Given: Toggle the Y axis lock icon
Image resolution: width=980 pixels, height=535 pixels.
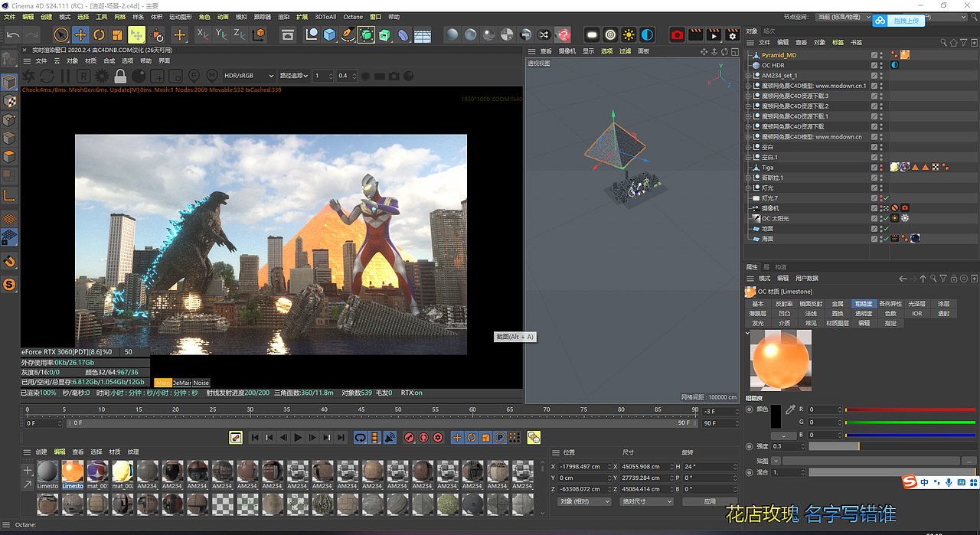Looking at the screenshot, I should tap(221, 34).
